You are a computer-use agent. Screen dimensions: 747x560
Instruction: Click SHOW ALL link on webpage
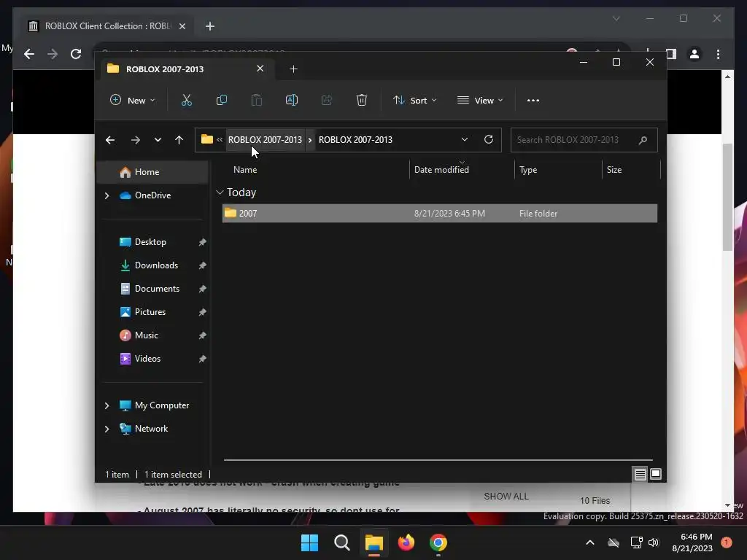click(506, 497)
